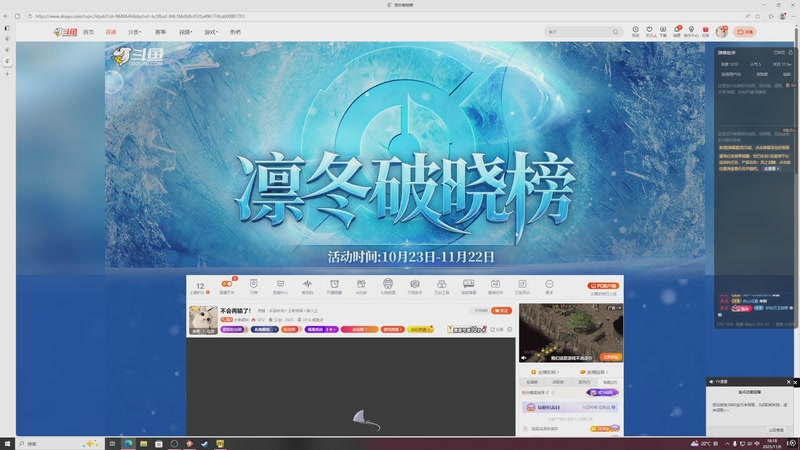
Task: Expand the yellow pill tag with red dot
Action: [420, 330]
